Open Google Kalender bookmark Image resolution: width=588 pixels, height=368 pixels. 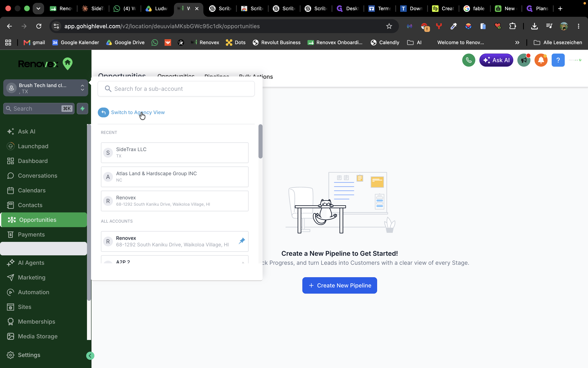(x=76, y=42)
